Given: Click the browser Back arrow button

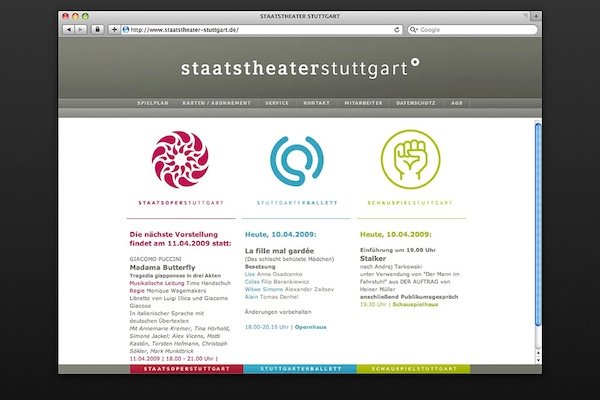Looking at the screenshot, I should click(x=68, y=29).
